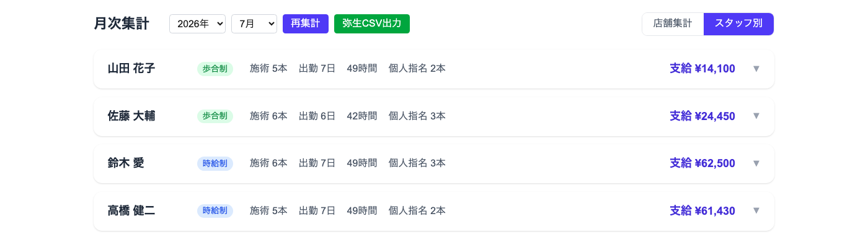Screen dimensions: 868x237
Task: Select staff name 佐藤 大輔
Action: [131, 116]
